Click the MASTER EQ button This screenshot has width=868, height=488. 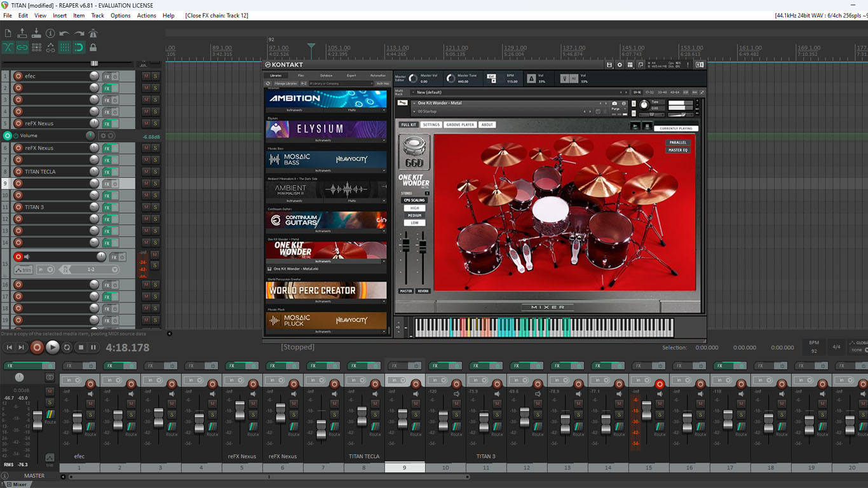(678, 150)
